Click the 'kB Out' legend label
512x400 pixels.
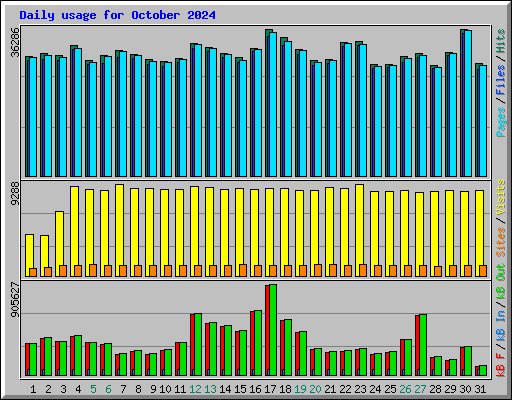point(500,281)
